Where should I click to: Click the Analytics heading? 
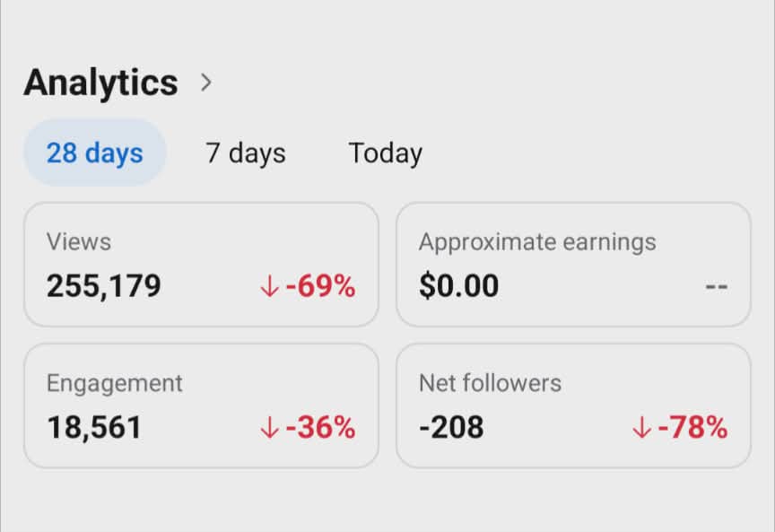coord(100,82)
